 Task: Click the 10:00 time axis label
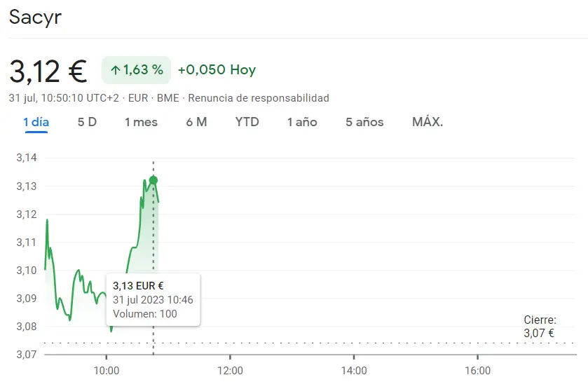coord(107,371)
